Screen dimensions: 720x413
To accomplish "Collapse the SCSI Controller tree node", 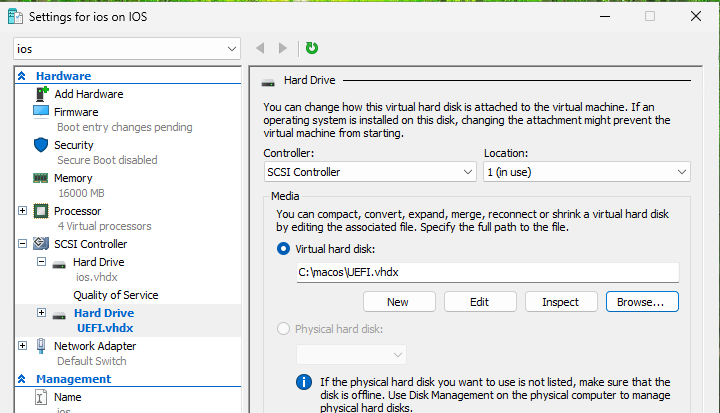I will coord(22,244).
